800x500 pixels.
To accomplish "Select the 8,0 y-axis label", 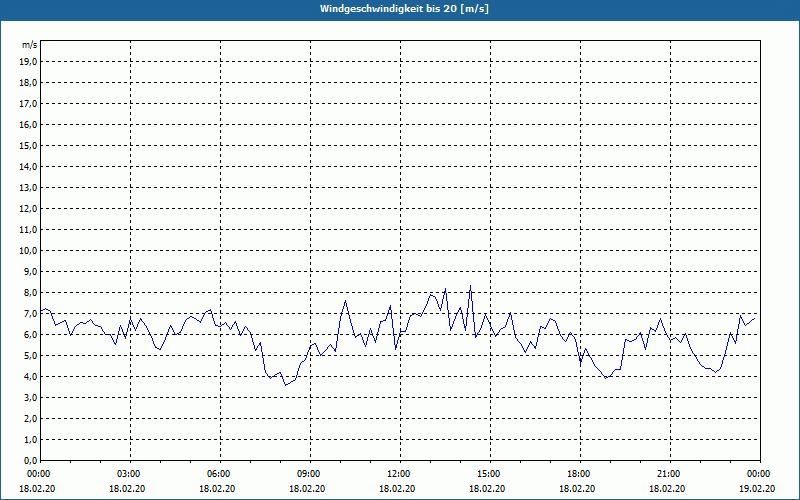I will point(31,292).
